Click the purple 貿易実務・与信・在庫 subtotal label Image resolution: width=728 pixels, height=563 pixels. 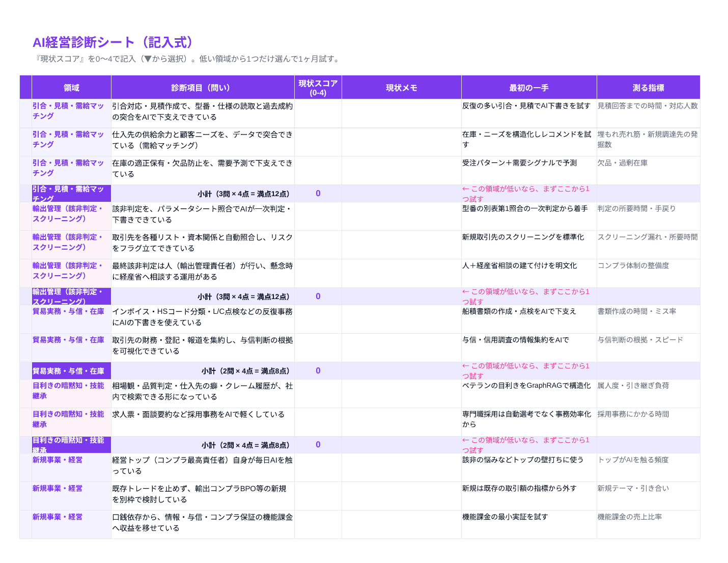click(x=71, y=371)
